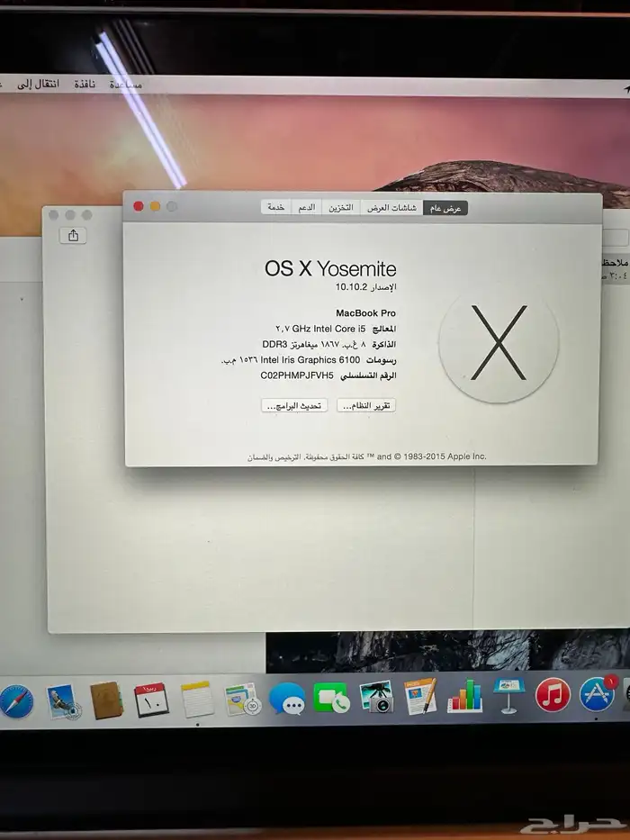This screenshot has width=630, height=840.
Task: Open the Contacts book icon
Action: [106, 700]
